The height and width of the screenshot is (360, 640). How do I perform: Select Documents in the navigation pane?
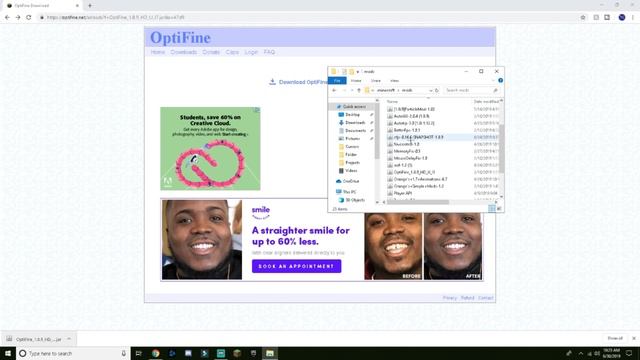(355, 131)
